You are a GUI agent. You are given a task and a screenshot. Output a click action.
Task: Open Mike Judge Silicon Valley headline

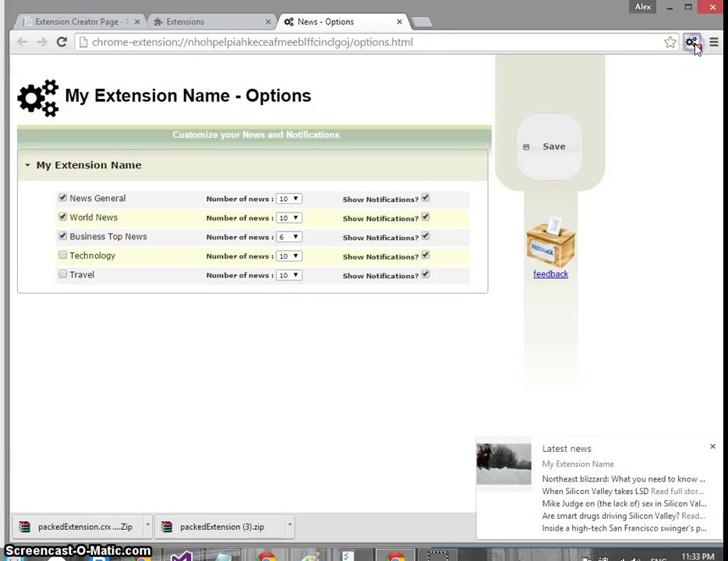pos(624,503)
